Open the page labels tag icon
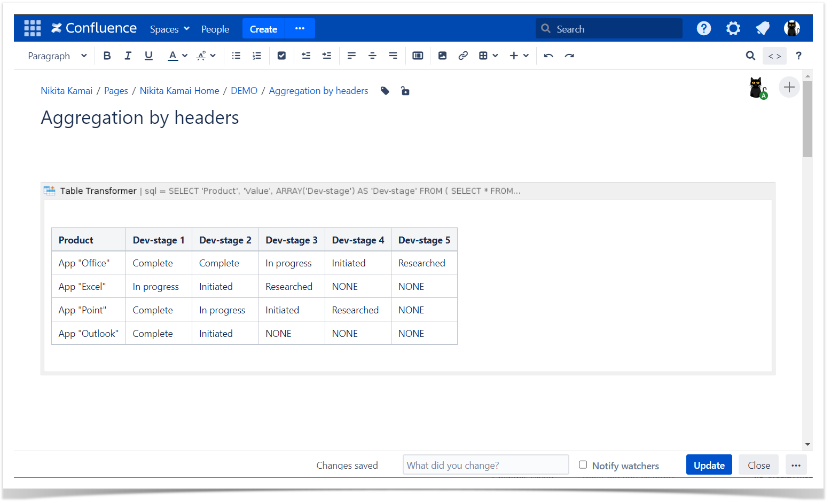This screenshot has height=504, width=831. click(x=385, y=91)
